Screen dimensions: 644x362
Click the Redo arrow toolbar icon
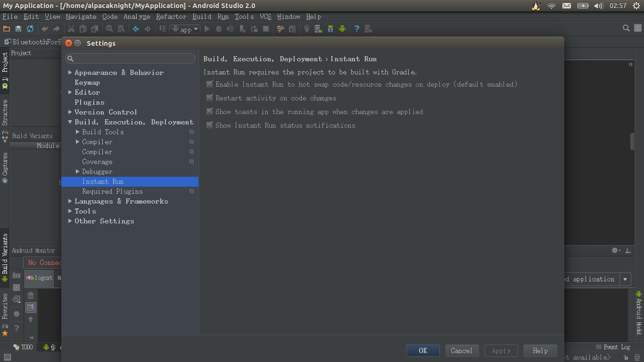point(57,29)
